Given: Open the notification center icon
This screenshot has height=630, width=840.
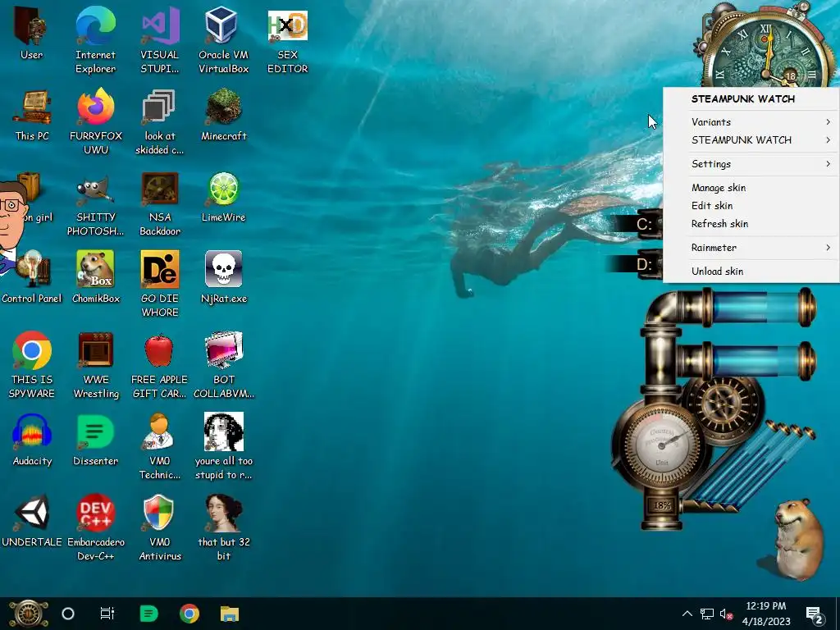Looking at the screenshot, I should click(x=815, y=614).
